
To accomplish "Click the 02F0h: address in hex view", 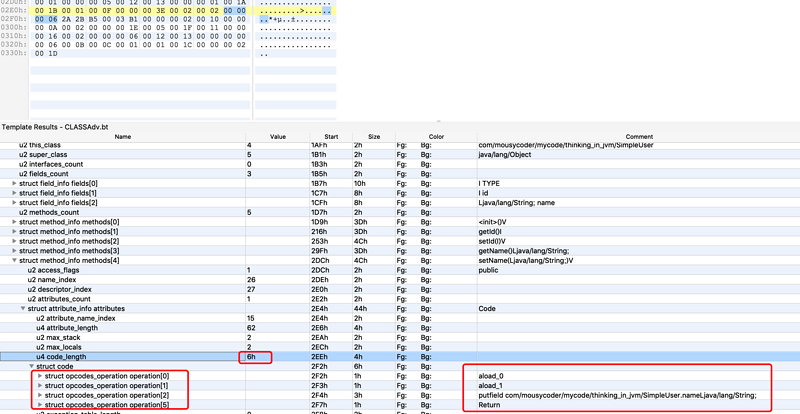I will click(14, 19).
